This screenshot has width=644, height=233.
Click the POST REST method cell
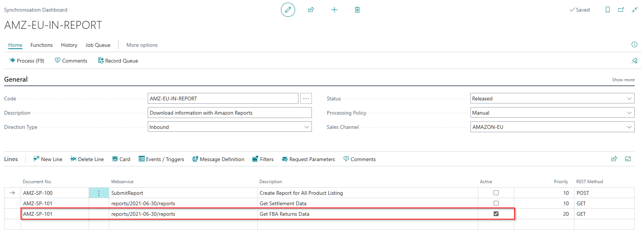604,193
